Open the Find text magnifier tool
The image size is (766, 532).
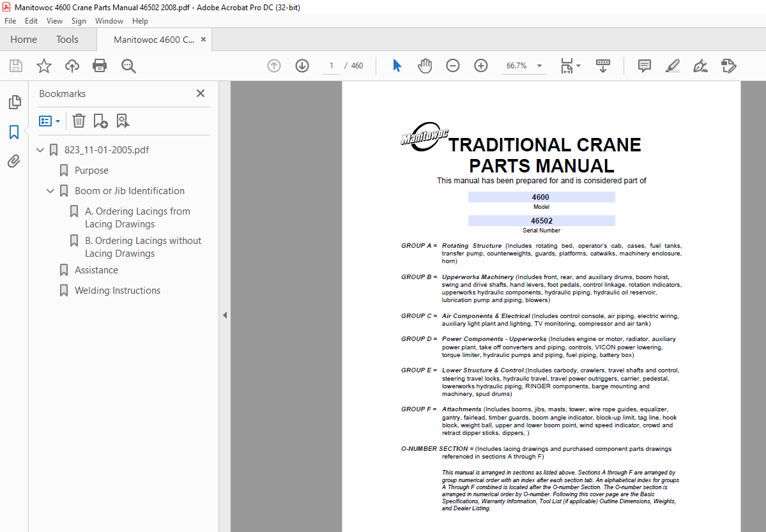(x=128, y=66)
